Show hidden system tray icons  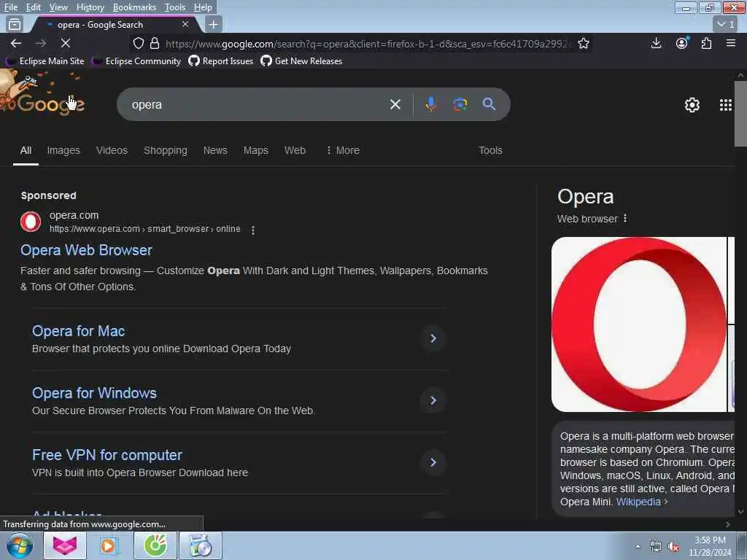(x=638, y=546)
